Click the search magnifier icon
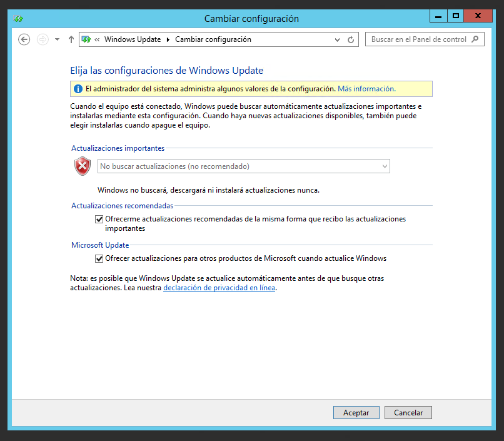Viewport: 504px width, 441px height. [x=475, y=39]
